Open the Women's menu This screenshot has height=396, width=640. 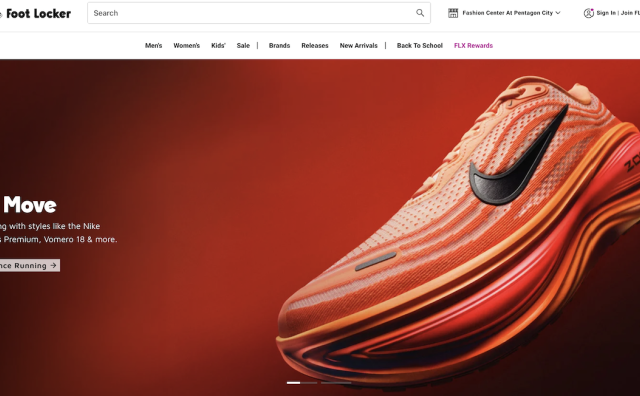[187, 46]
